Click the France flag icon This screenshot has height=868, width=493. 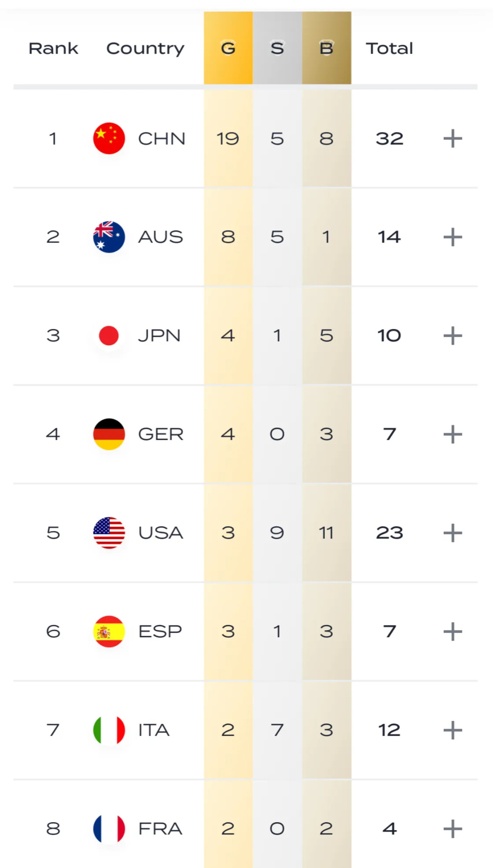[x=109, y=829]
